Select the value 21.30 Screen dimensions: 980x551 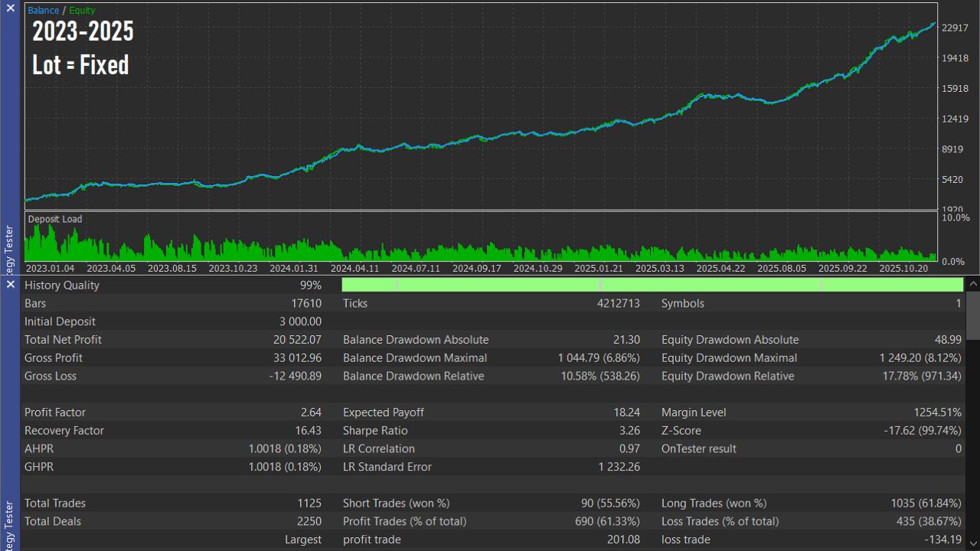pyautogui.click(x=626, y=340)
